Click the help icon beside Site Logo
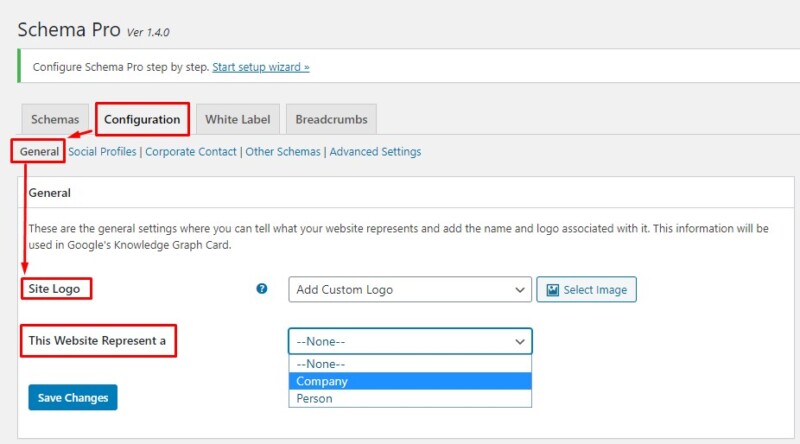Viewport: 800px width, 444px height. pos(262,289)
